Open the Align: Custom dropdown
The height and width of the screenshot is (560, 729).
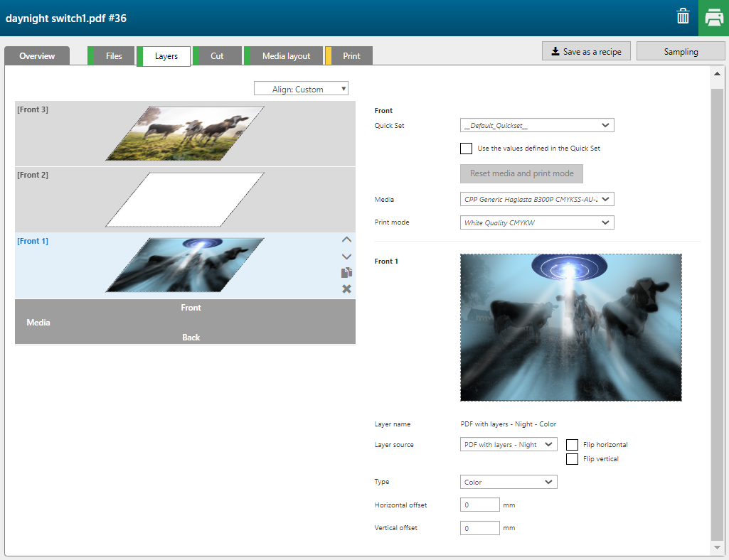click(301, 89)
